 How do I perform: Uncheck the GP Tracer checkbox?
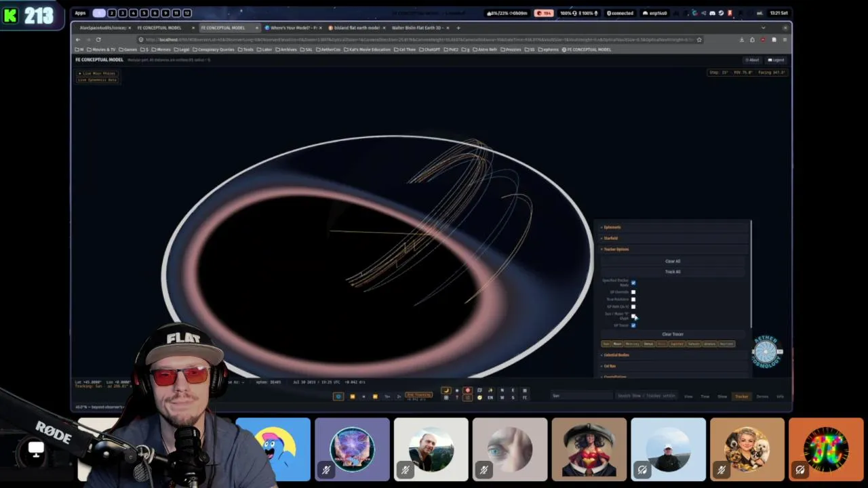pos(633,325)
